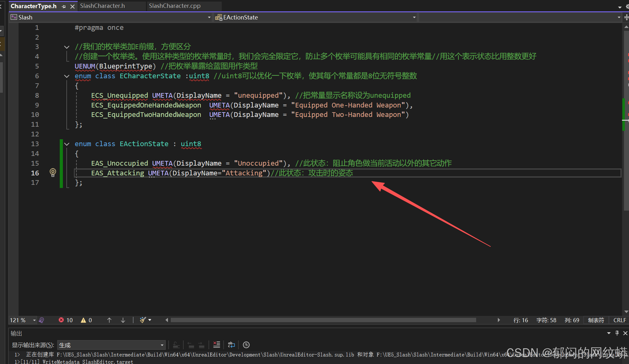Click the code cleanup broom icon
The image size is (629, 364).
pyautogui.click(x=143, y=320)
